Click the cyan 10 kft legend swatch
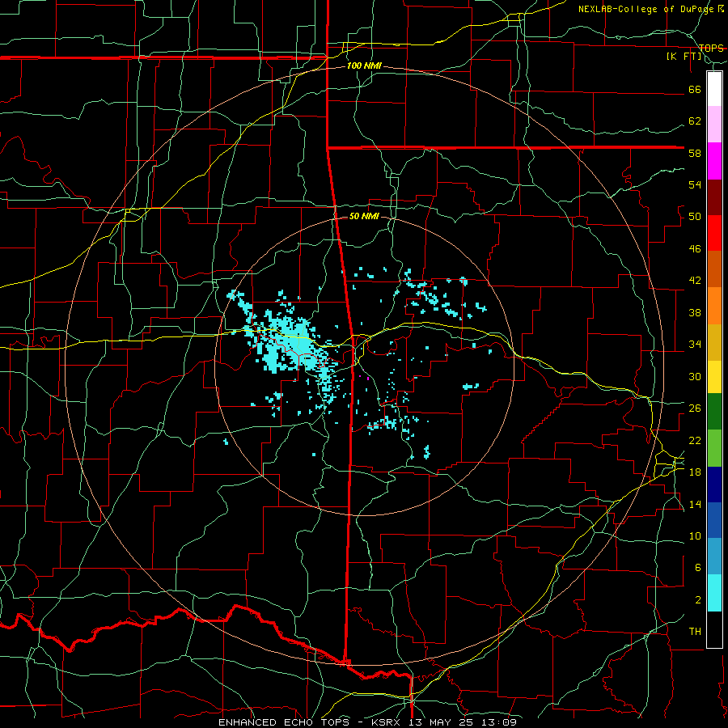Screen dimensions: 728x728 click(714, 593)
